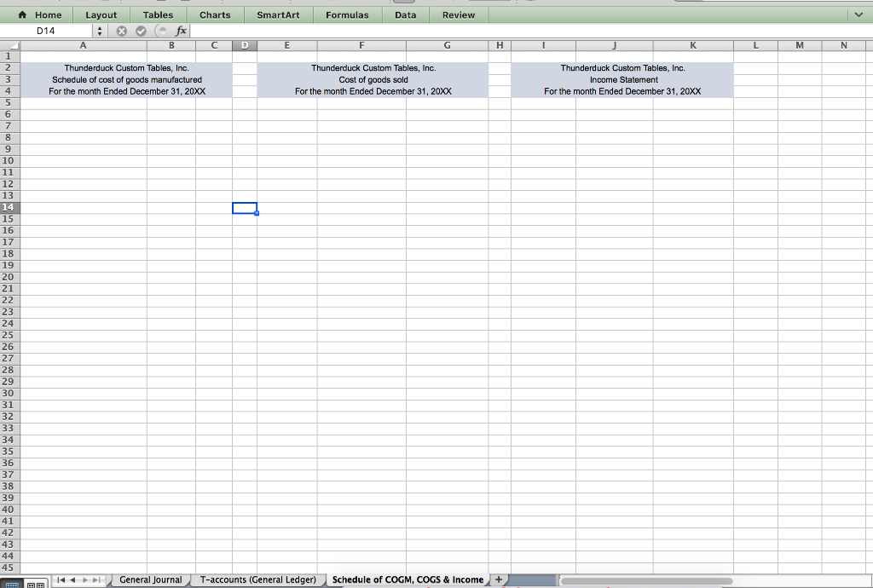The height and width of the screenshot is (588, 873).
Task: Add a new sheet with plus button
Action: point(498,579)
